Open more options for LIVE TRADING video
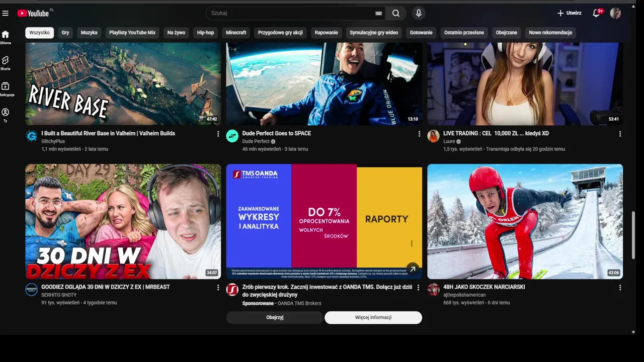Screen dimensions: 644x362 (x=620, y=134)
